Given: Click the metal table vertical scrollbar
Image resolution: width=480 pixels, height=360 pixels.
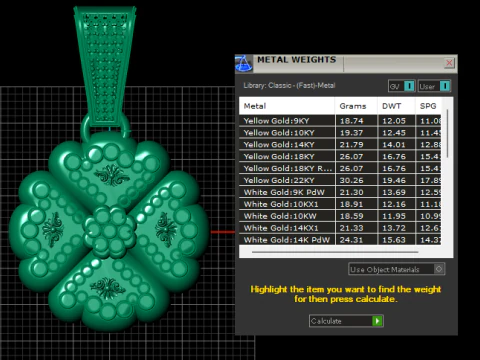Looking at the screenshot, I should 447,133.
